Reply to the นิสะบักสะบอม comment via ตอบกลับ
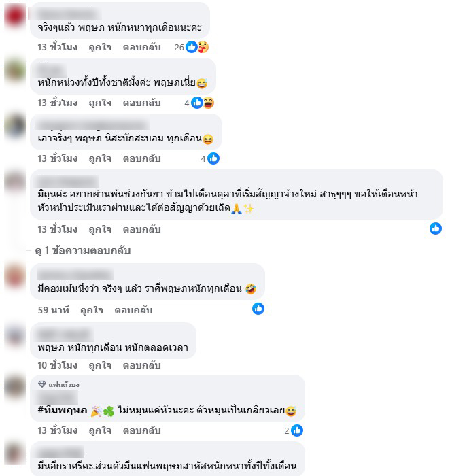 (141, 158)
